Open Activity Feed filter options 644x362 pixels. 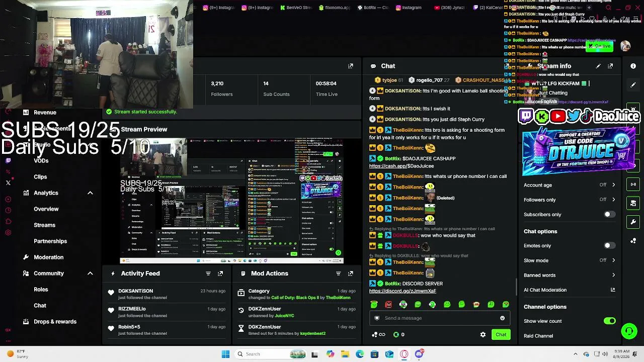coord(208,274)
